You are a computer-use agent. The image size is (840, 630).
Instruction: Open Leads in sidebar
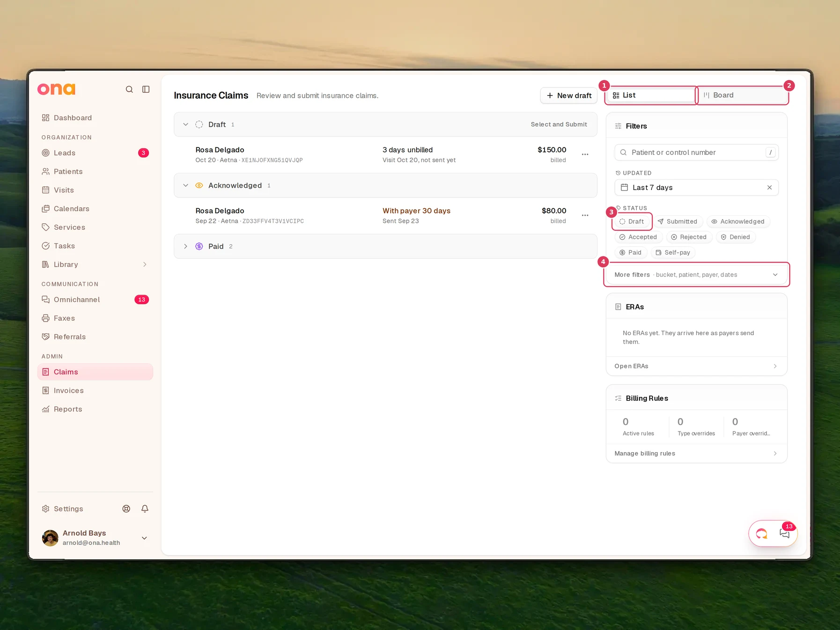coord(95,153)
